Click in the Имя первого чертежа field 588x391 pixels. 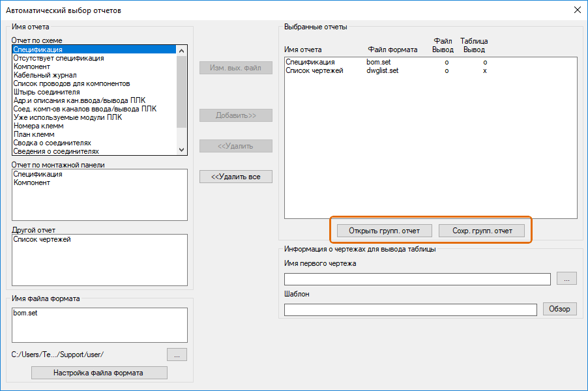pyautogui.click(x=417, y=279)
